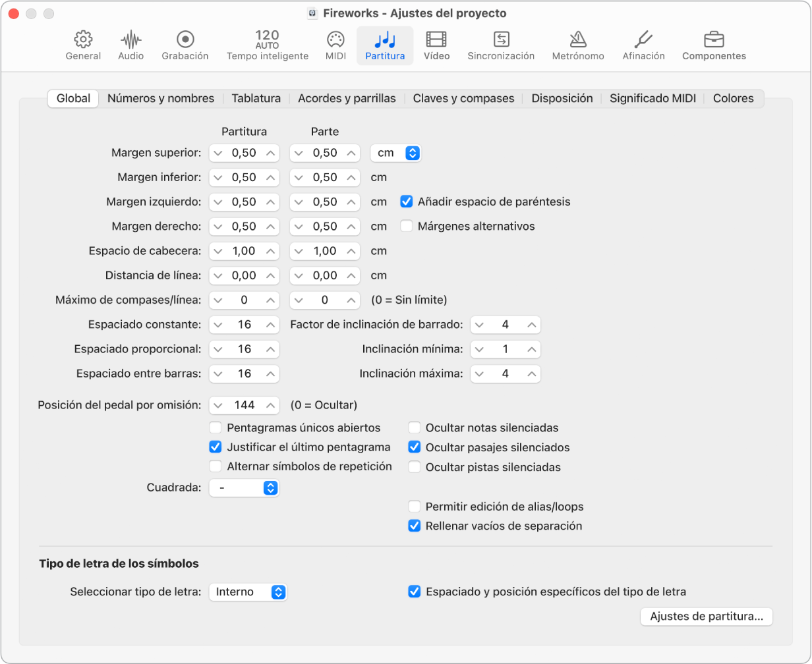Decrease Margen superior Partitura value
The width and height of the screenshot is (812, 664).
(217, 153)
